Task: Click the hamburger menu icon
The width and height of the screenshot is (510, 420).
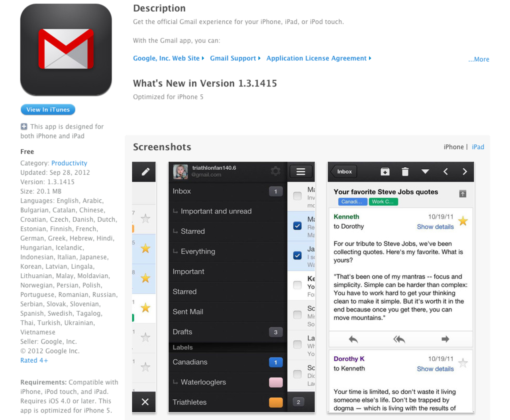Action: click(x=301, y=171)
